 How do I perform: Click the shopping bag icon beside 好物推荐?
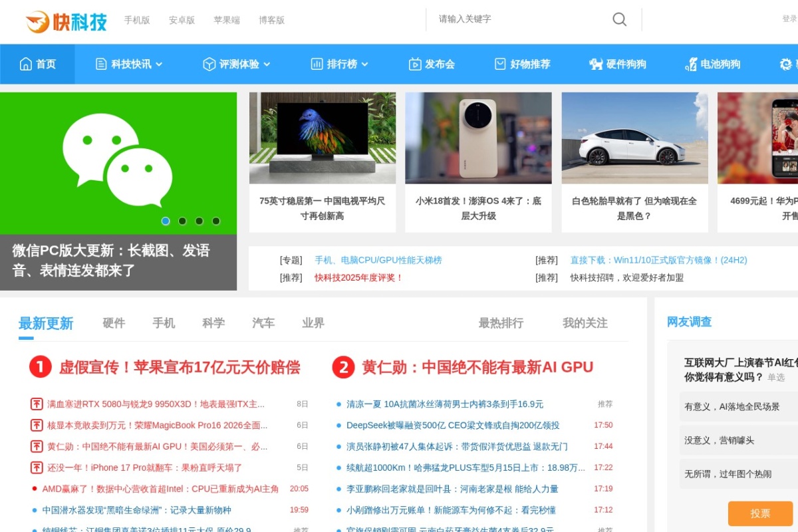(500, 64)
